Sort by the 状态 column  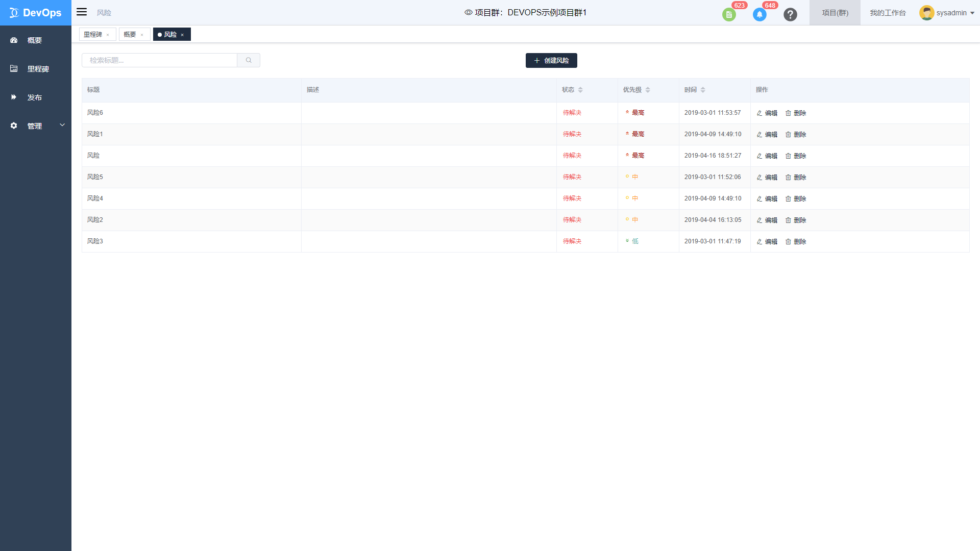[x=580, y=90]
